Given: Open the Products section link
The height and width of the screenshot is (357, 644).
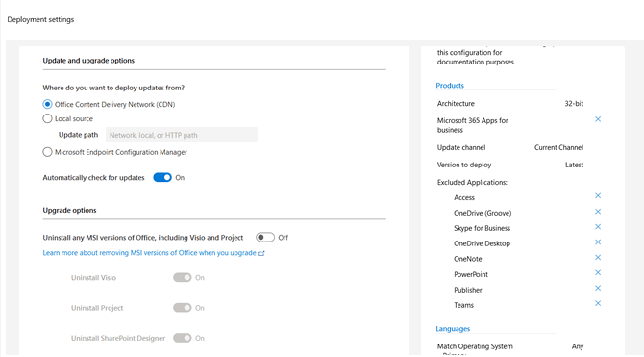Looking at the screenshot, I should point(450,85).
